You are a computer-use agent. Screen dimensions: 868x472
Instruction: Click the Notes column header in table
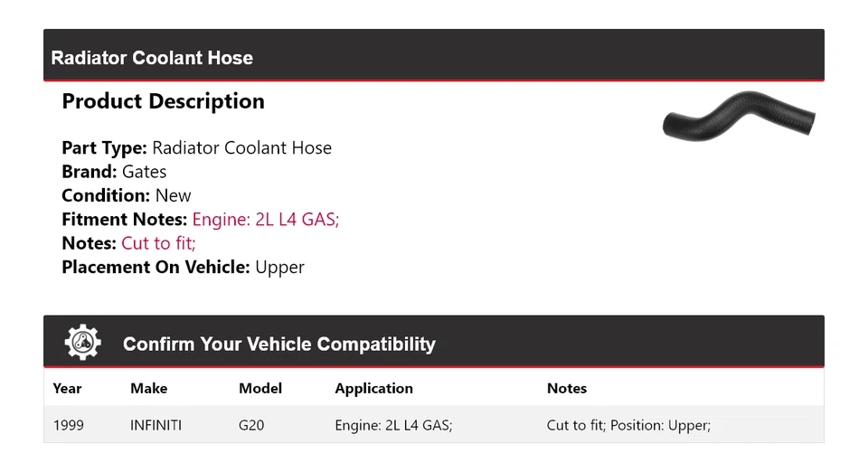(x=567, y=388)
